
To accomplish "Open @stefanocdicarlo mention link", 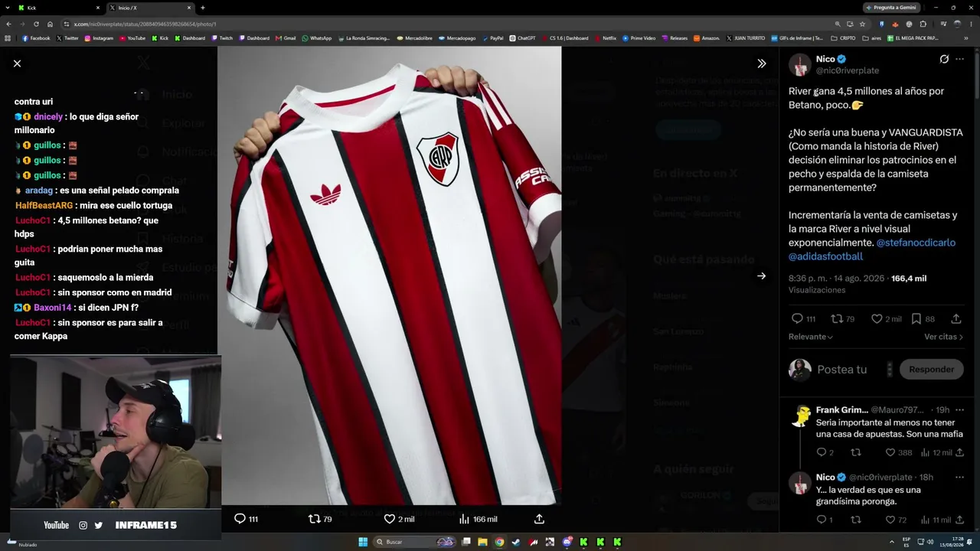I will pyautogui.click(x=916, y=243).
